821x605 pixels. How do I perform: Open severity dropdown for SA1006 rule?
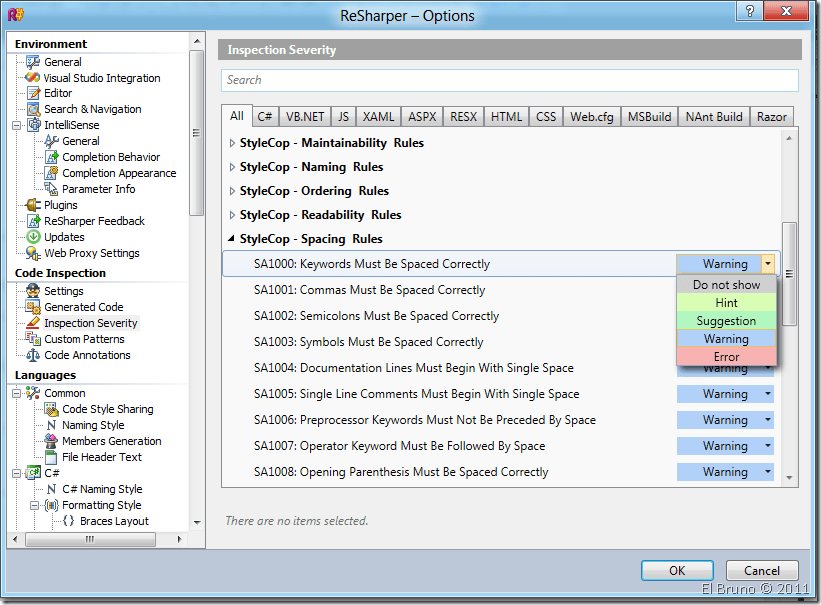click(x=768, y=420)
